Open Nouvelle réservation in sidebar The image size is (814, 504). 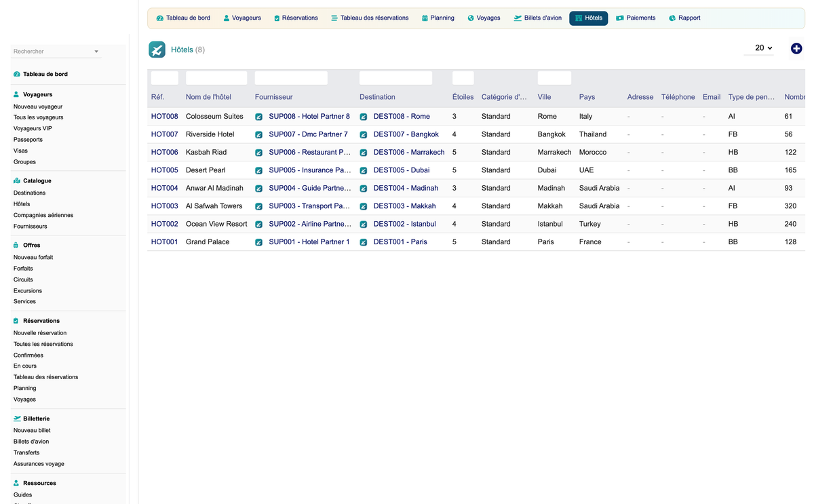coord(40,333)
